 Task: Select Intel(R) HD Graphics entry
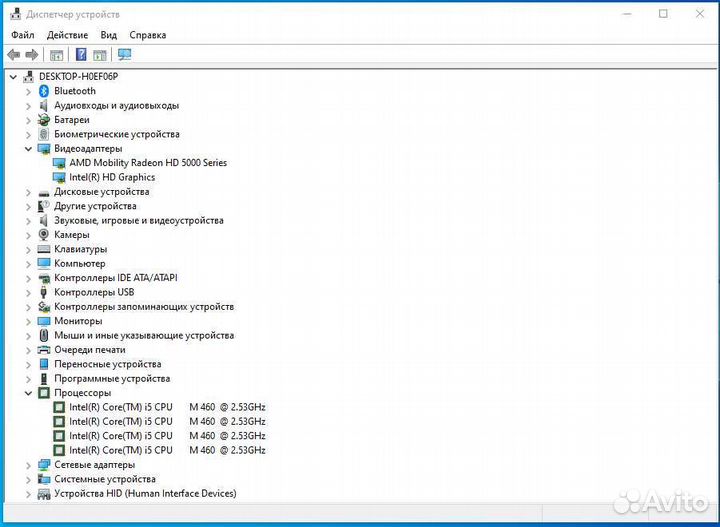pos(112,177)
